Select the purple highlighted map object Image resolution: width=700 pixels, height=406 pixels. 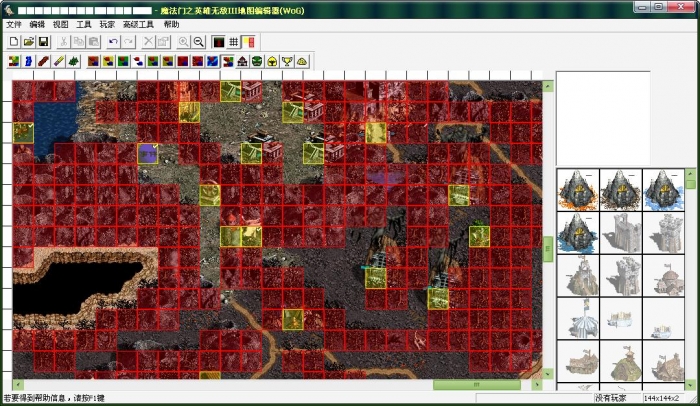tap(148, 154)
